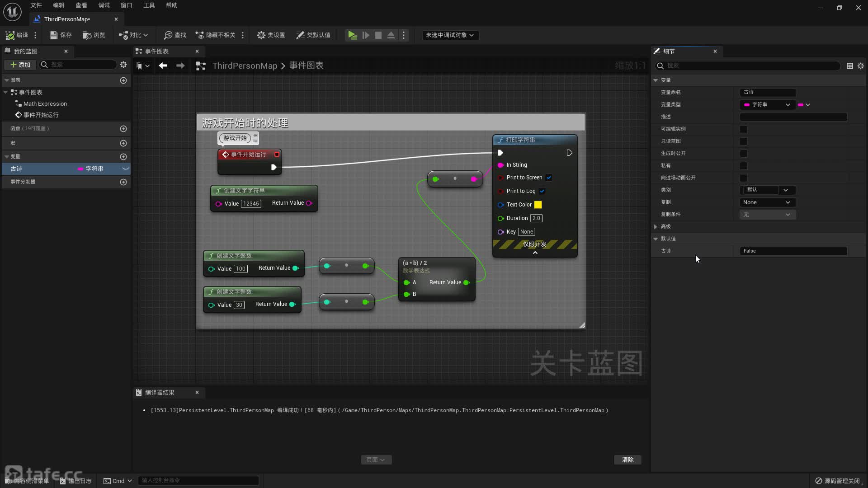Screen dimensions: 868x488
Task: Open Class Settings
Action: coord(271,35)
